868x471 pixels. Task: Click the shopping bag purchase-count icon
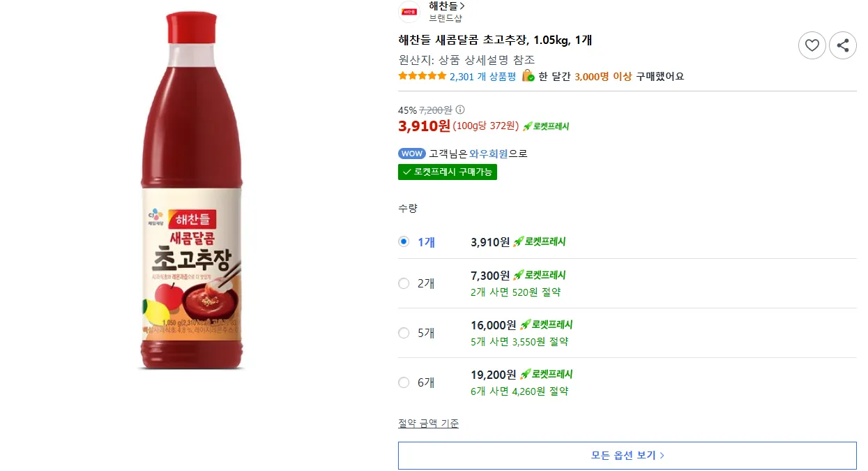coord(528,76)
